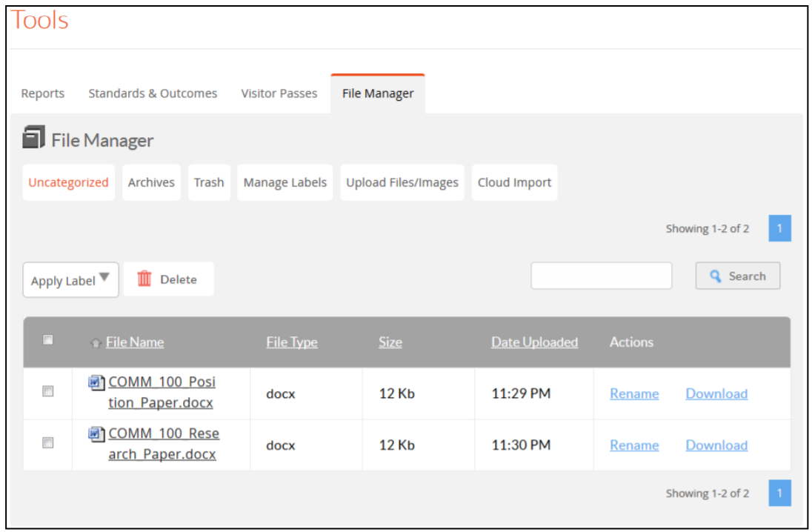Viewport: 812px width, 532px height.
Task: Check the box for COMM_100_Position_Paper.docx
Action: pos(48,392)
